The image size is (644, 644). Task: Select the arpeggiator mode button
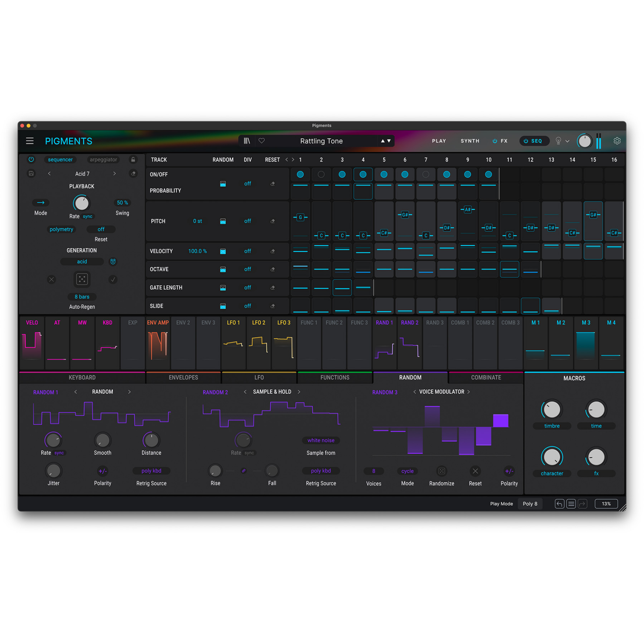click(103, 159)
